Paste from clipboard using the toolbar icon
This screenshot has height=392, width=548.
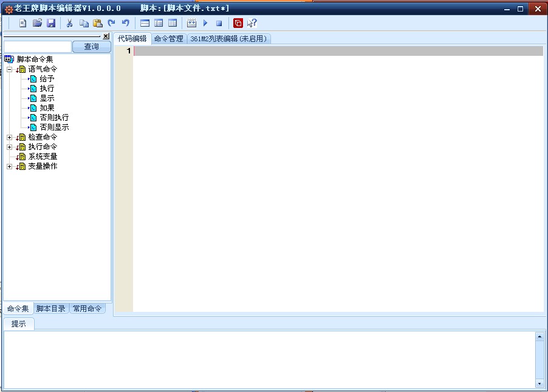pyautogui.click(x=97, y=23)
